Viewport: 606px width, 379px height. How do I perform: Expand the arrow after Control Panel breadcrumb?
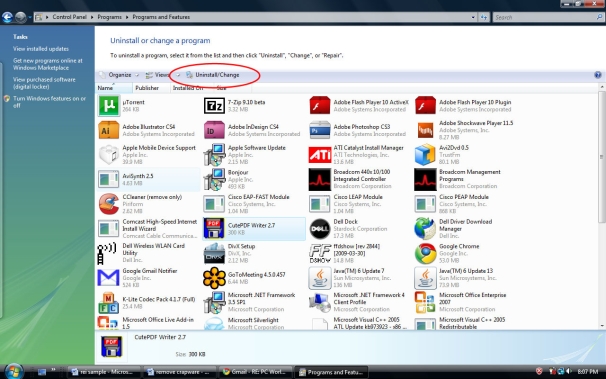click(x=92, y=17)
